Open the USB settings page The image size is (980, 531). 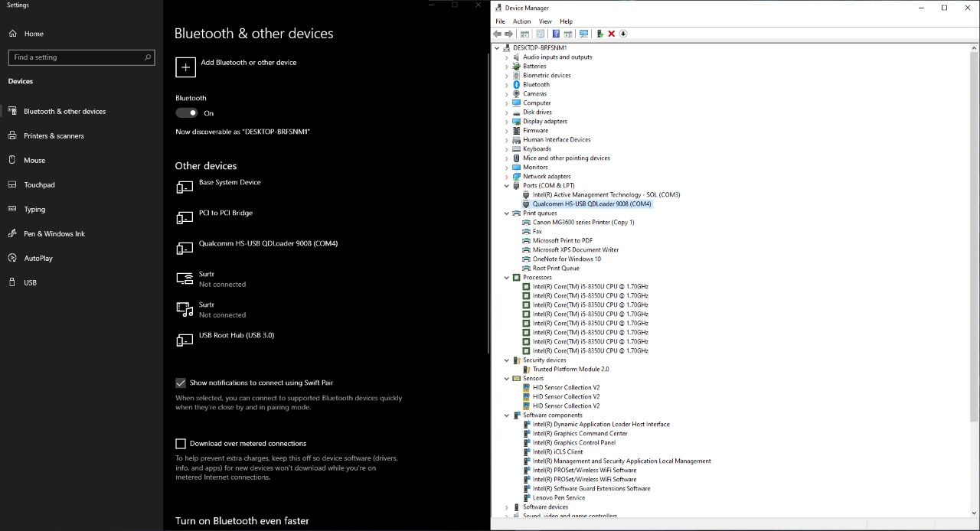pos(30,283)
